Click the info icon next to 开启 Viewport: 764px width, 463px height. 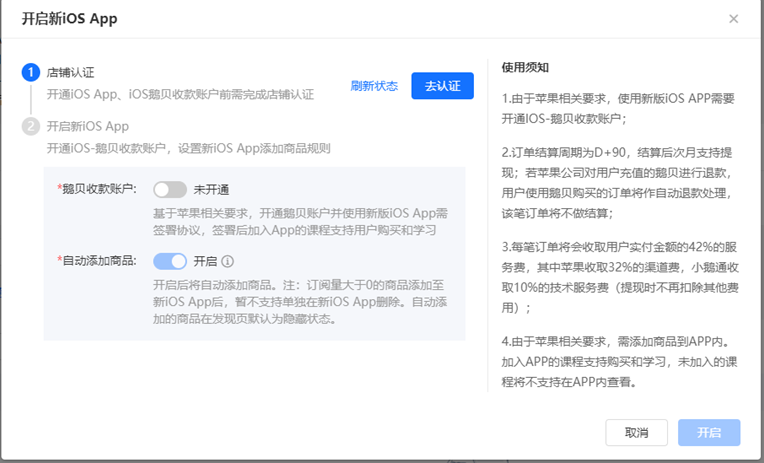coord(228,262)
